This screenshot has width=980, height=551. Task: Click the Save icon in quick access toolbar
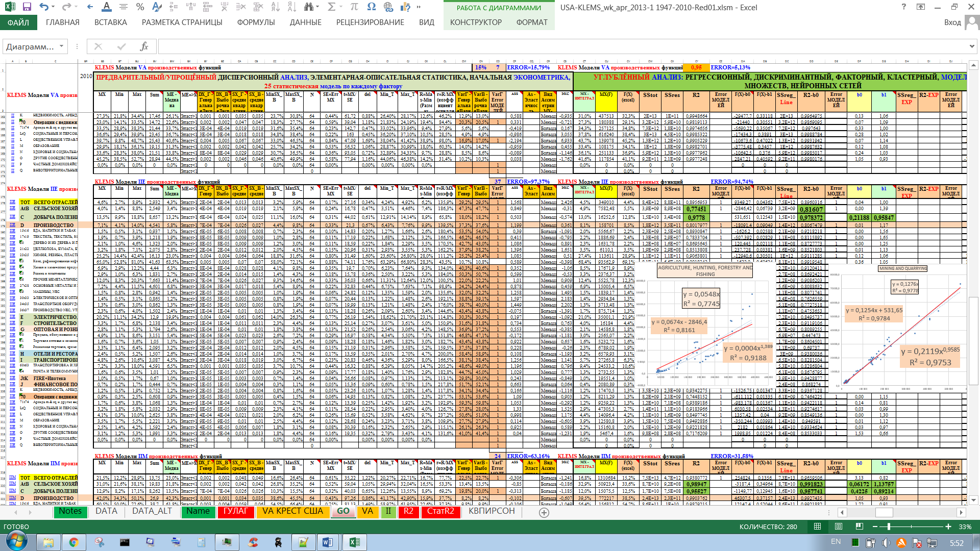pos(27,7)
